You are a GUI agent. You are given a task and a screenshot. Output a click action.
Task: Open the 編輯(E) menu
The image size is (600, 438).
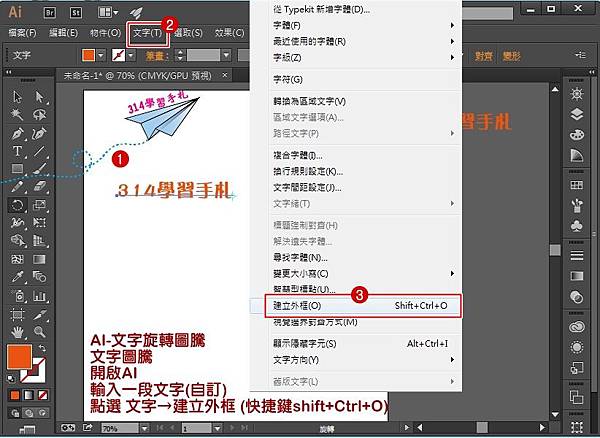[64, 33]
